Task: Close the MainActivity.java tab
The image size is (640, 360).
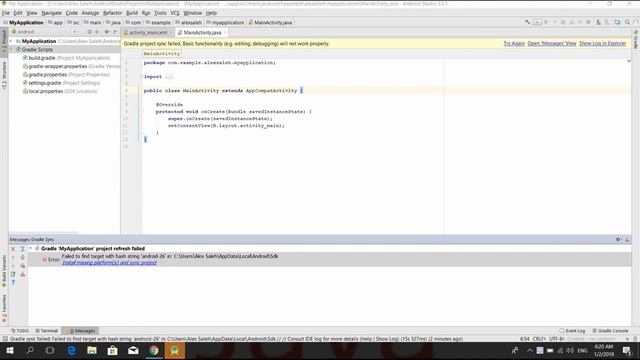Action: coord(224,32)
